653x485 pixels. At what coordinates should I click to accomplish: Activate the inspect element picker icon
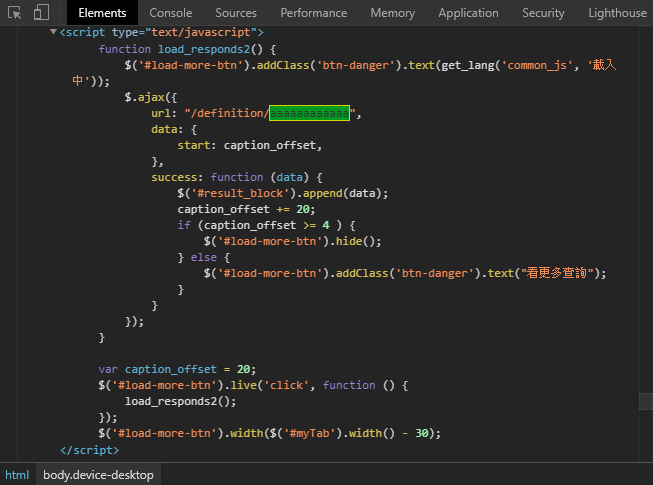(15, 12)
